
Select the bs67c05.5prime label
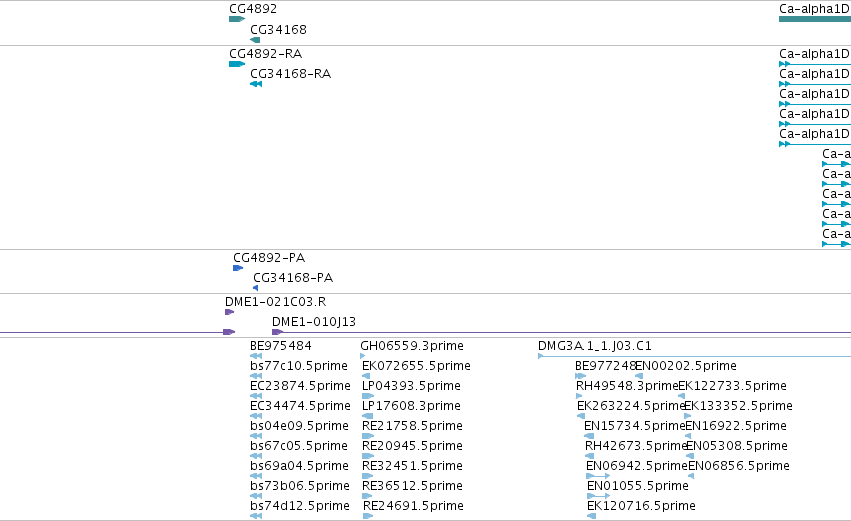[x=299, y=446]
